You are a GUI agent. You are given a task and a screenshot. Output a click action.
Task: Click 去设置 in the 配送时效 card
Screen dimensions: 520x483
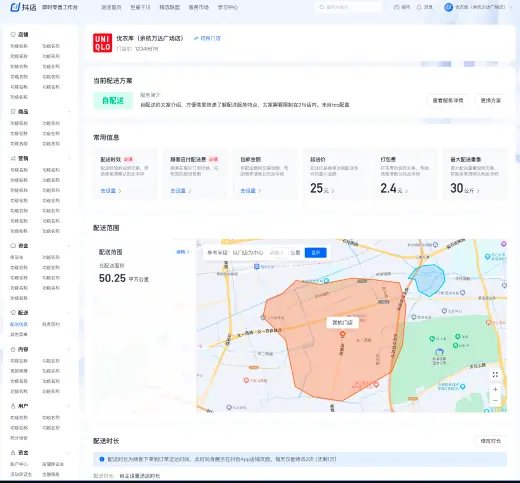tap(108, 191)
